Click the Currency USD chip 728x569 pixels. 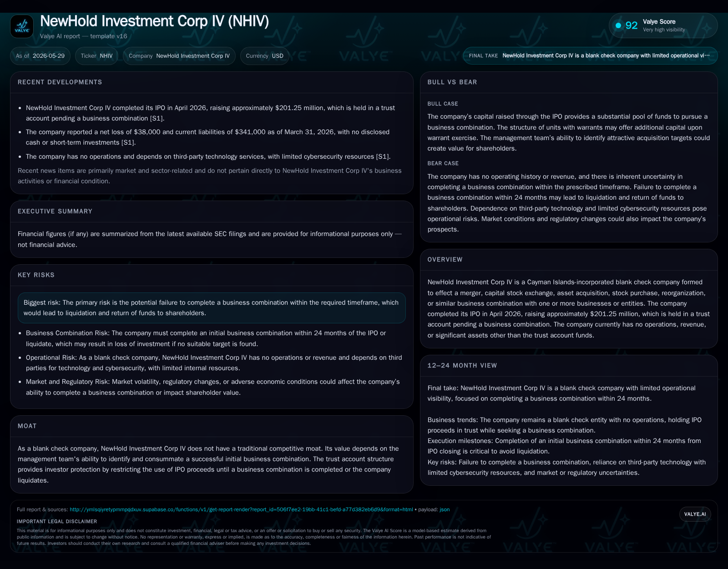[264, 56]
